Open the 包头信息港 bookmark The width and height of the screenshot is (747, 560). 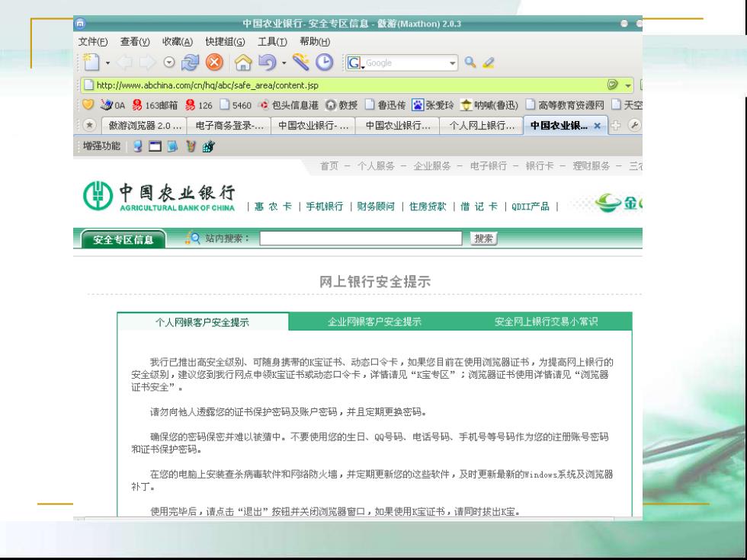click(288, 105)
